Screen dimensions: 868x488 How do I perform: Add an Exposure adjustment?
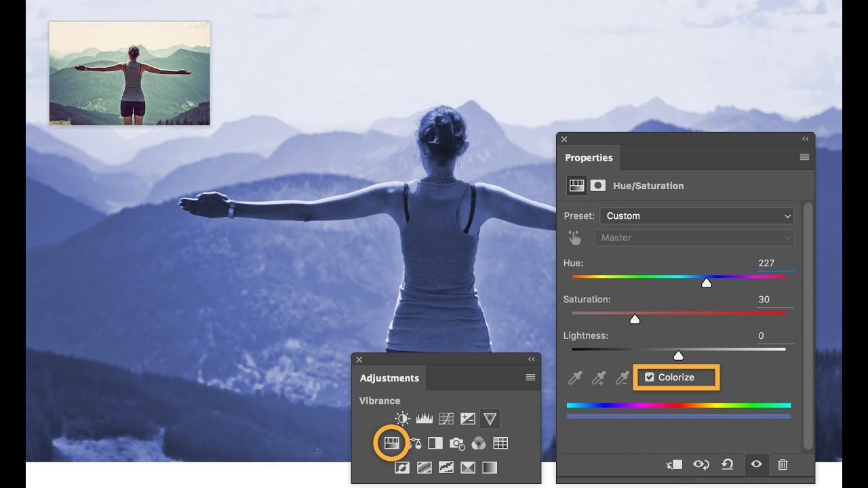pos(468,419)
